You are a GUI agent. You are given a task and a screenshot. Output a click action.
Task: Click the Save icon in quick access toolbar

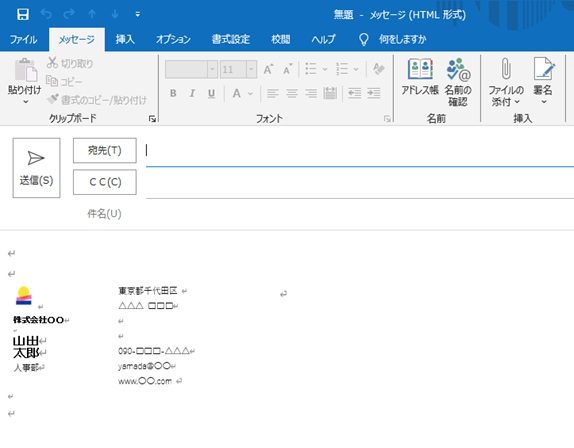tap(23, 14)
